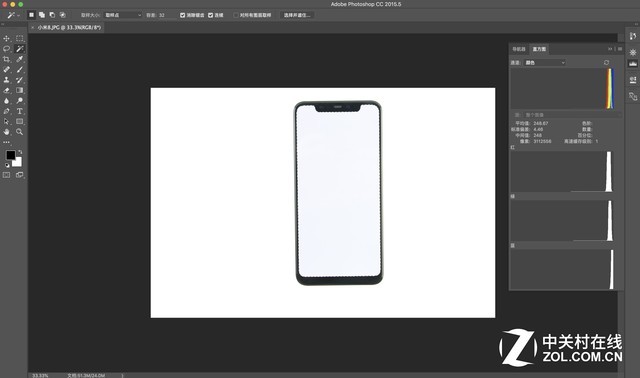Select the Zoom tool
The image size is (640, 378).
(19, 132)
